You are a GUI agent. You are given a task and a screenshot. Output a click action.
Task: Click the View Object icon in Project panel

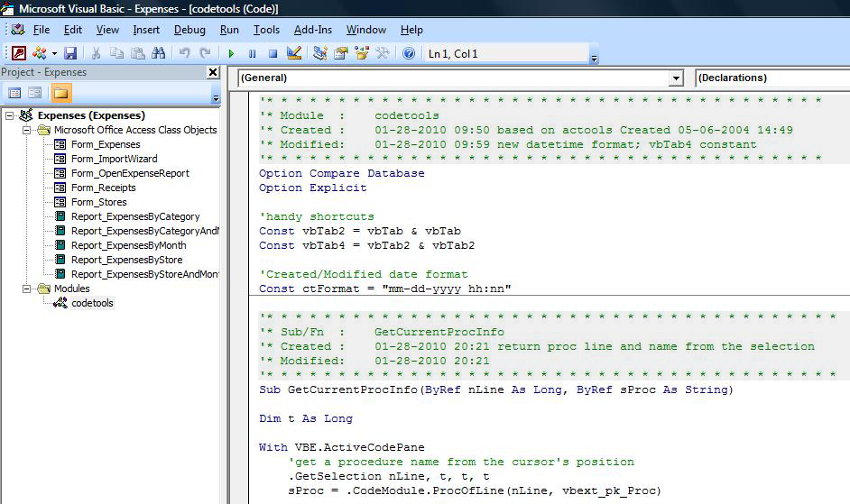tap(34, 93)
